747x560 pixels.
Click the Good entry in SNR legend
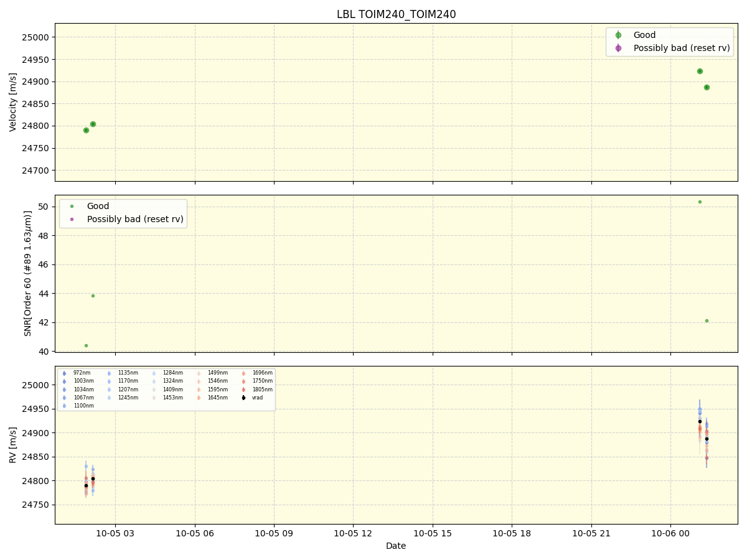(72, 207)
